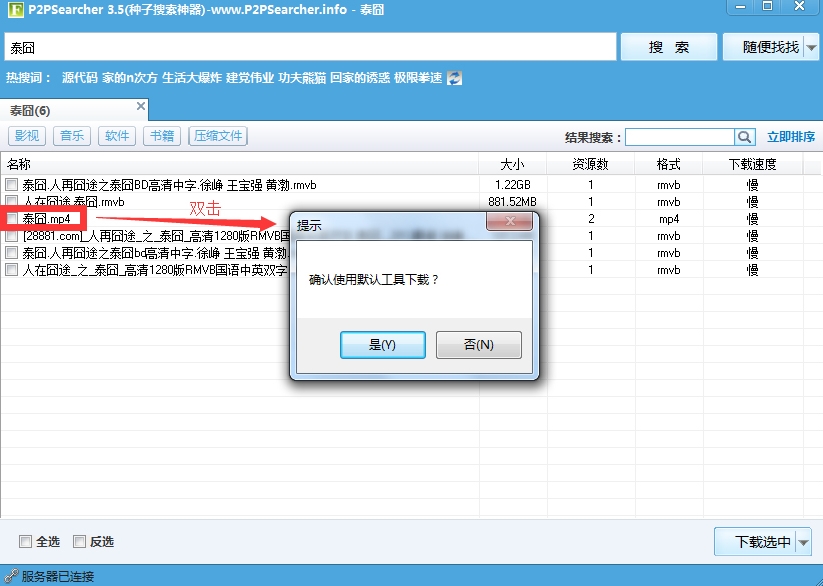Click the 搜索 search button

pos(669,47)
